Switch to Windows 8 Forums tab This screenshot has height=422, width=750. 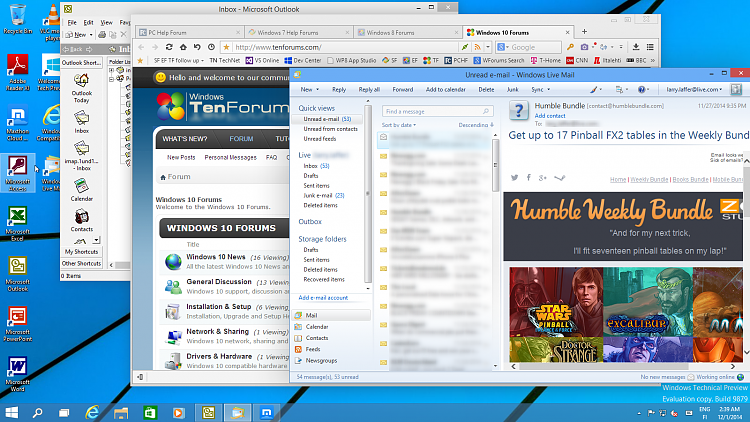point(408,33)
